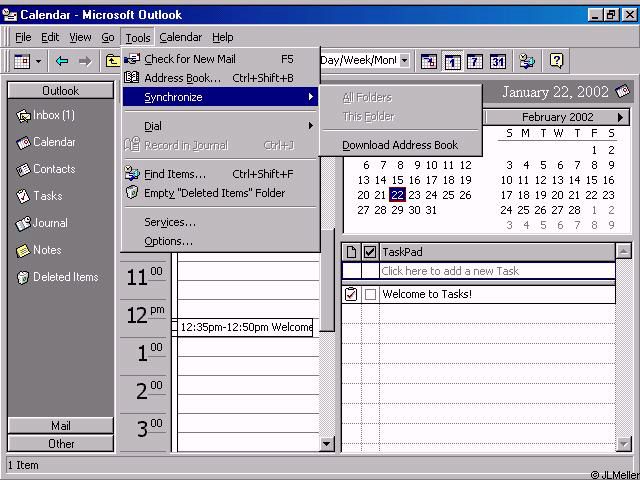Screen dimensions: 640x480
Task: Open Office Assistant help icon
Action: 556,61
